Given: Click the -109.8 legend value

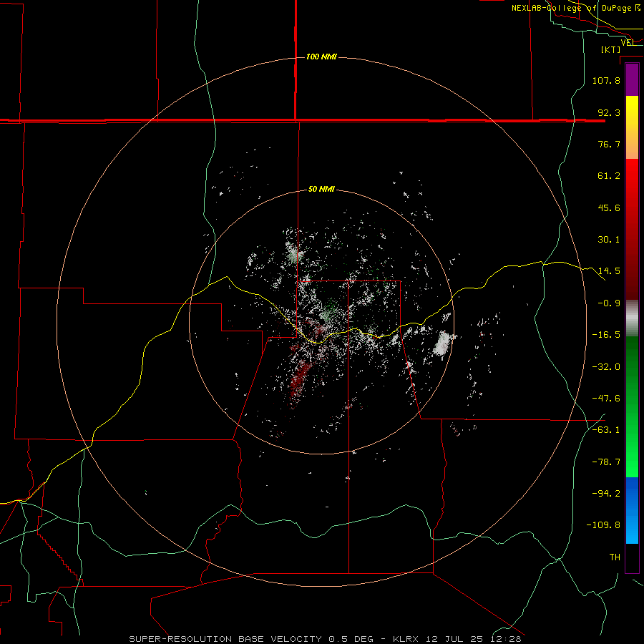Looking at the screenshot, I should [603, 525].
